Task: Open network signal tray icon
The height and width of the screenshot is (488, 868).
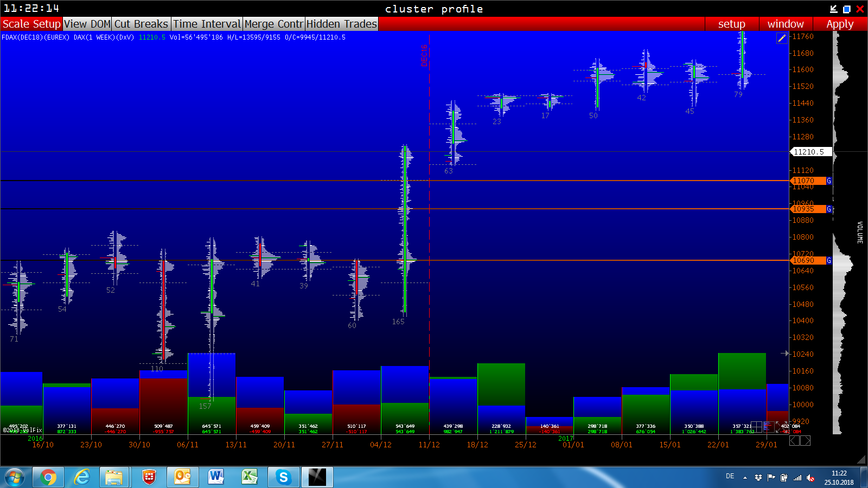Action: click(797, 478)
